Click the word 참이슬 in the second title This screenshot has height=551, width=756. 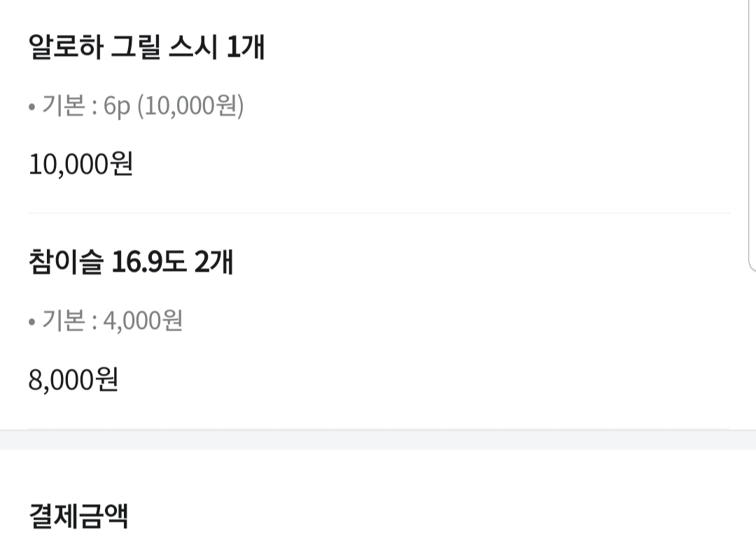click(66, 262)
